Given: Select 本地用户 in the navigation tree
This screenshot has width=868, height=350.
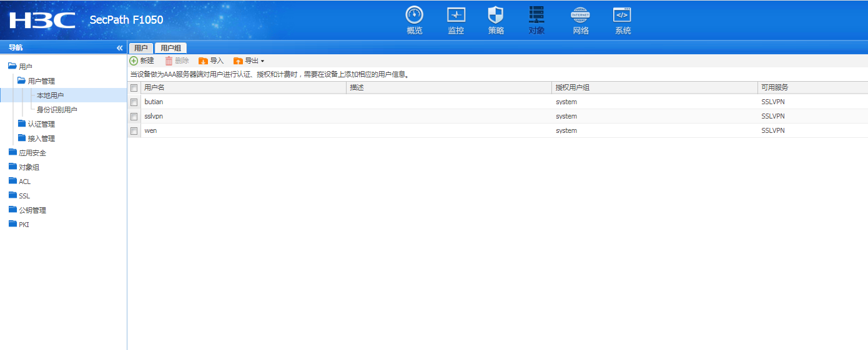Looking at the screenshot, I should 50,95.
